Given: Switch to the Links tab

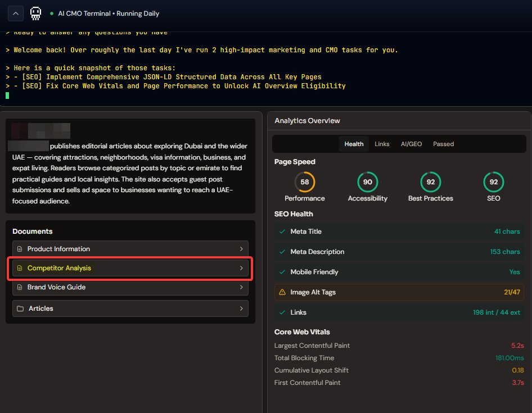Looking at the screenshot, I should (382, 144).
